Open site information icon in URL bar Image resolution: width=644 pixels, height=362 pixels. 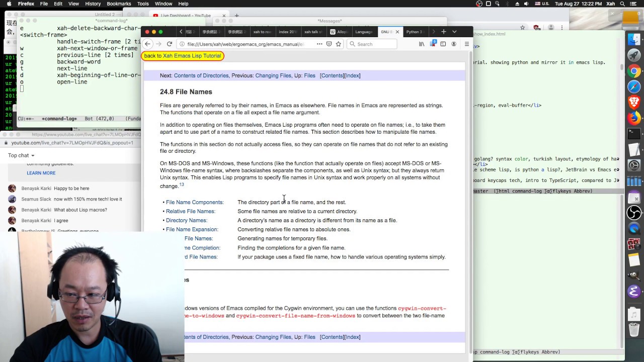click(182, 44)
